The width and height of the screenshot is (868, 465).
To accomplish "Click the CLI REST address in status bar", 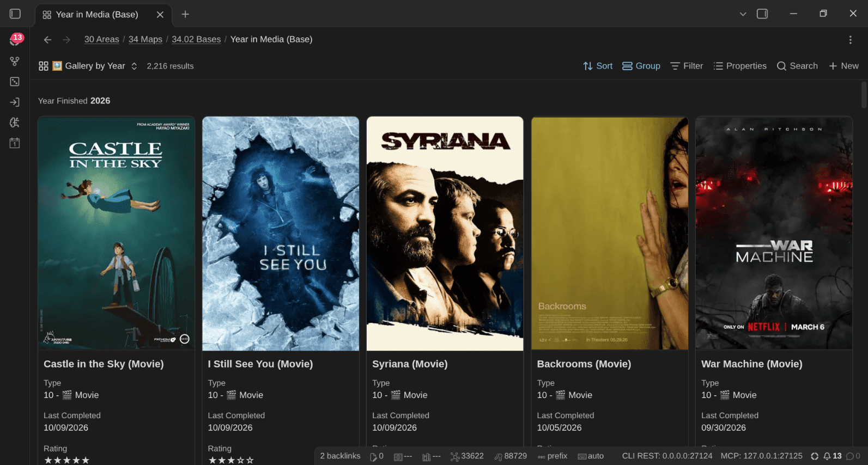I will point(667,456).
